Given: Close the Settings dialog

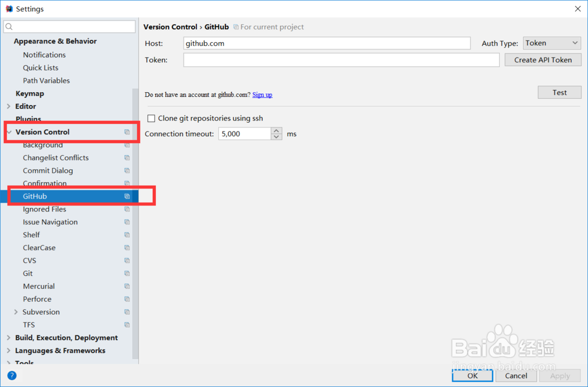Looking at the screenshot, I should [577, 9].
